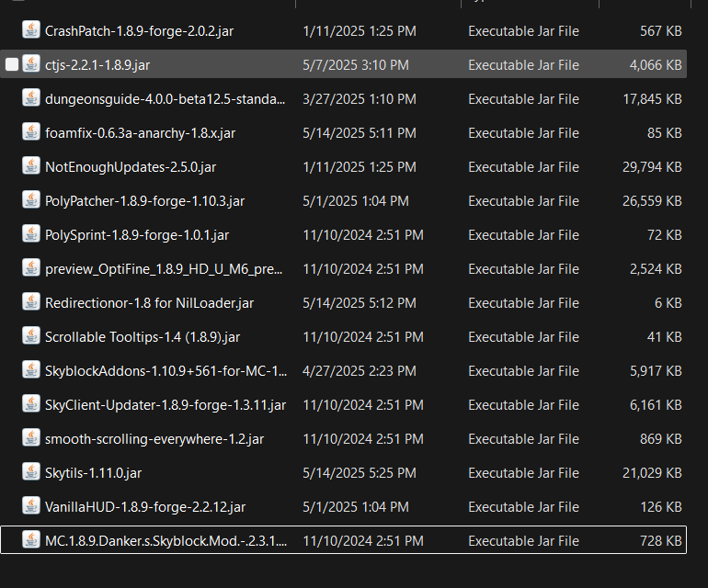Select the file Skytils-1.11.0.jar
The height and width of the screenshot is (588, 708).
click(93, 473)
